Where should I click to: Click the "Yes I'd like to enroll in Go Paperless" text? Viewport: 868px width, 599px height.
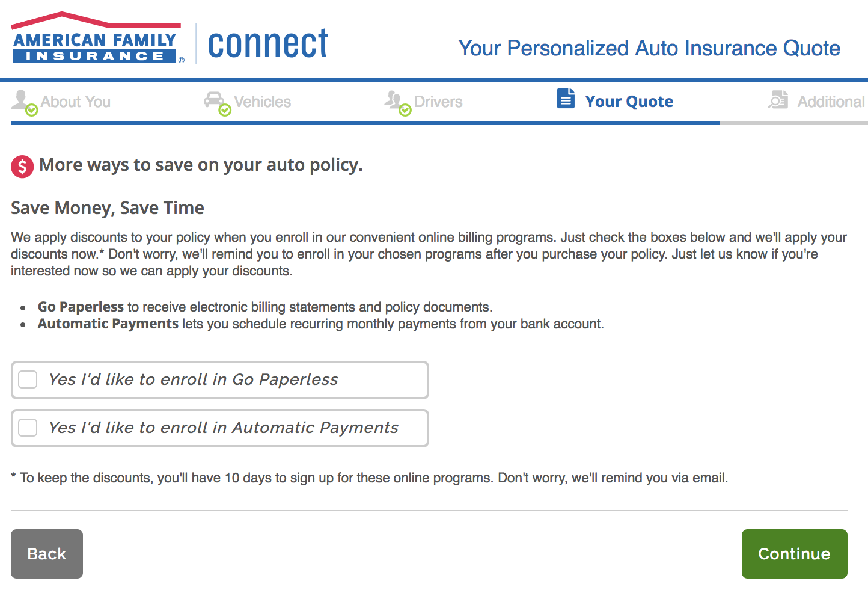coord(193,379)
